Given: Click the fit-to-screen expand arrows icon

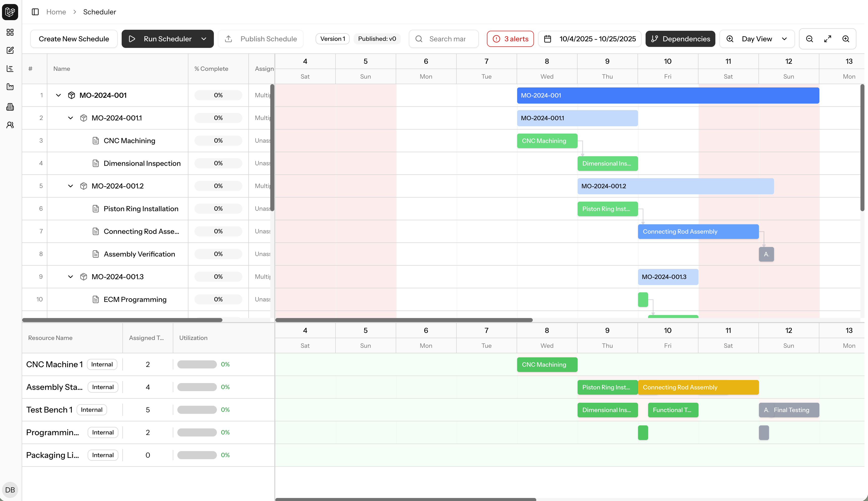Looking at the screenshot, I should (827, 39).
